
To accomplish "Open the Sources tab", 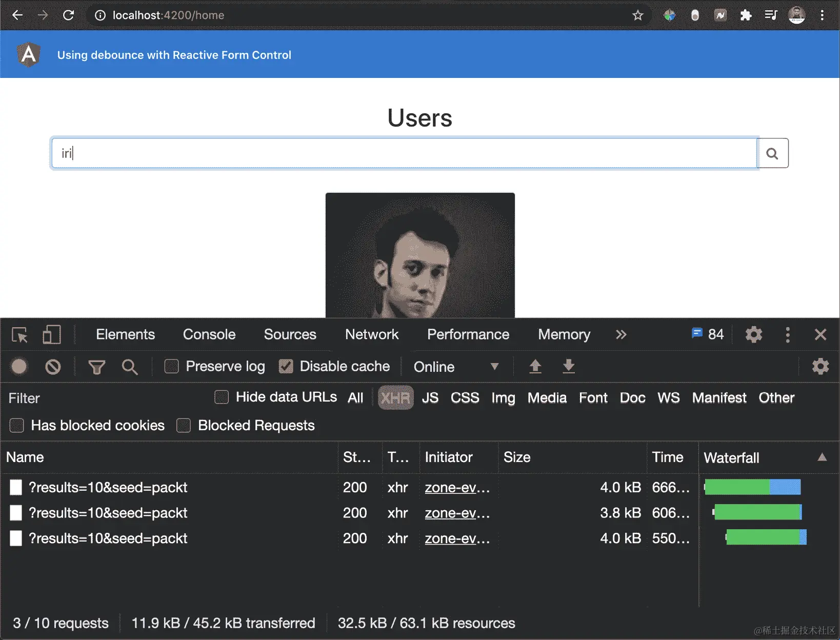I will (x=290, y=334).
